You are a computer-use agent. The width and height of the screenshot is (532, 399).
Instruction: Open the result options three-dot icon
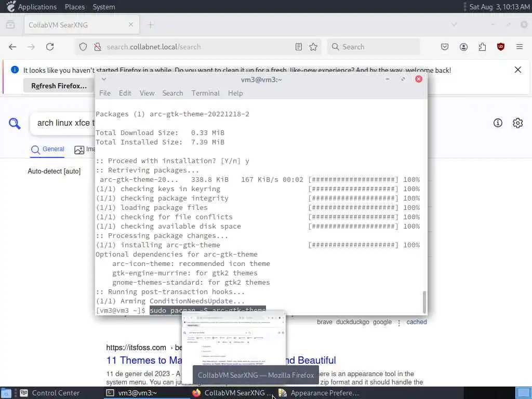[399, 323]
